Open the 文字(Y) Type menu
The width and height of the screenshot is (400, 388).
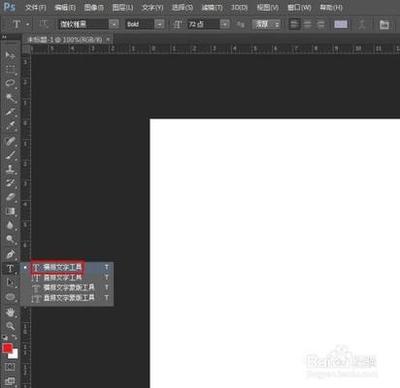(153, 7)
